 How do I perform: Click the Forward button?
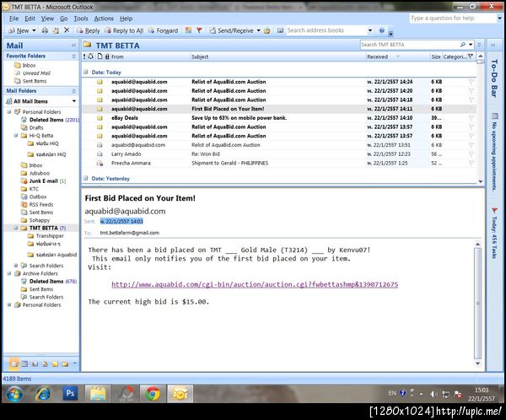pos(164,30)
